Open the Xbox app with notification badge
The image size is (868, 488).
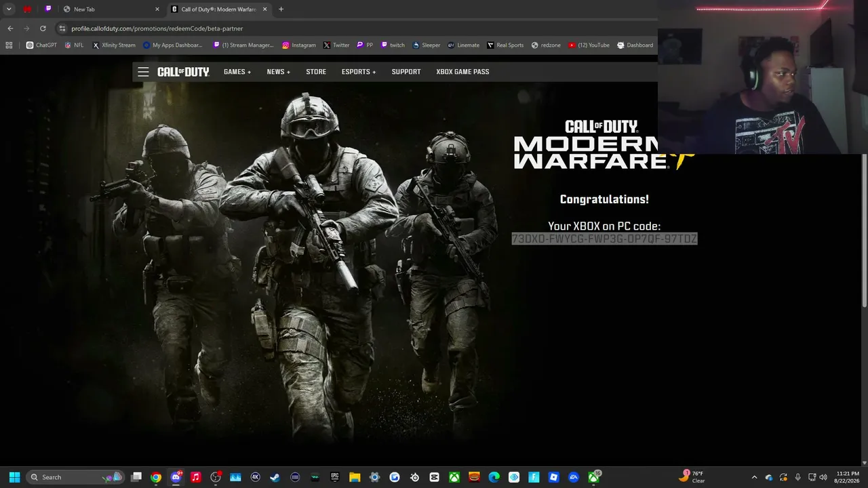594,477
